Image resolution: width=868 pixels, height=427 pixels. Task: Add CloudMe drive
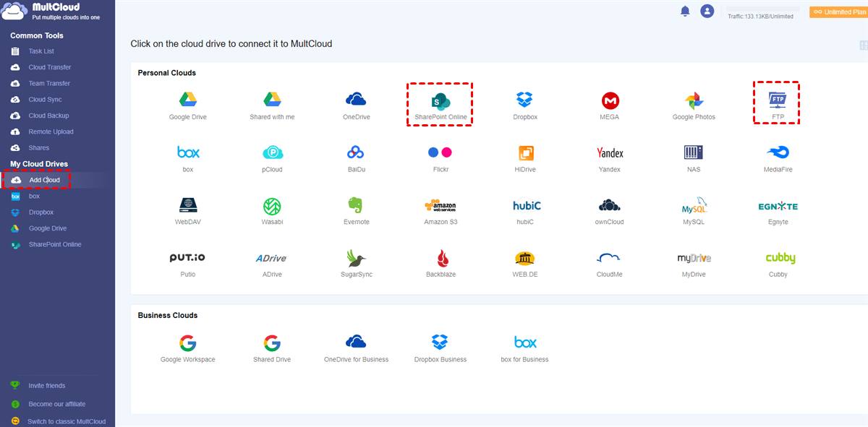[x=610, y=264]
